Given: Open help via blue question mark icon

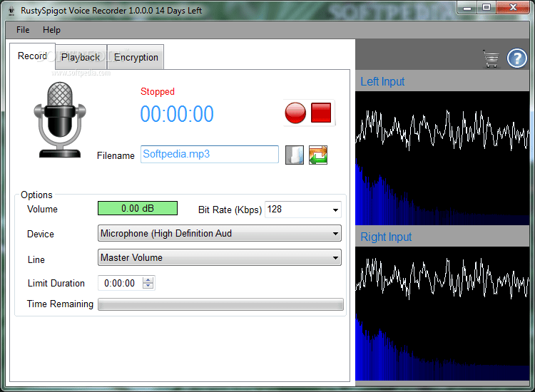Looking at the screenshot, I should coord(517,58).
